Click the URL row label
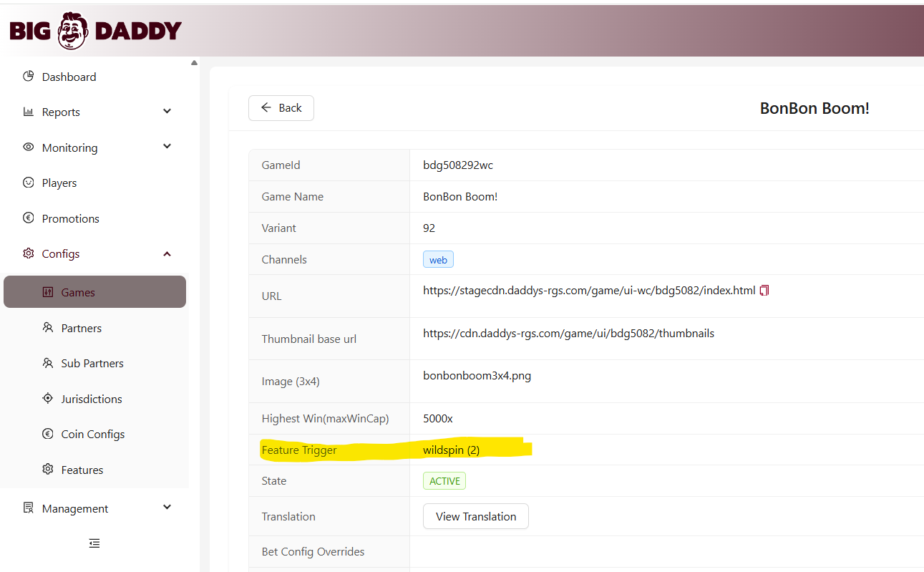This screenshot has height=572, width=924. click(x=272, y=296)
